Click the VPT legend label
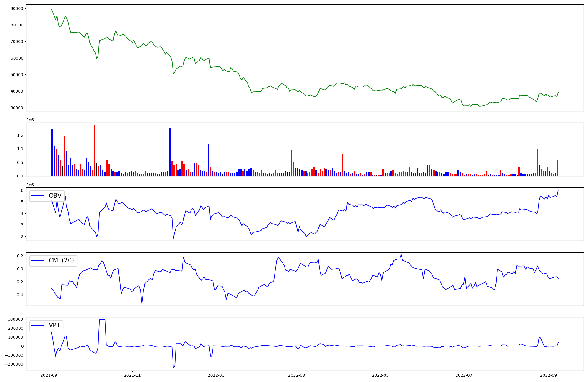Viewport: 588px width, 382px height. click(x=54, y=325)
